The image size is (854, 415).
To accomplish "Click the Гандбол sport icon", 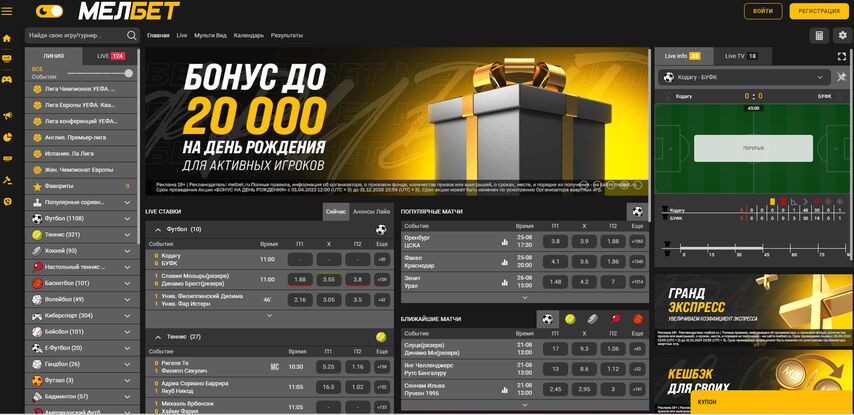I will 37,364.
